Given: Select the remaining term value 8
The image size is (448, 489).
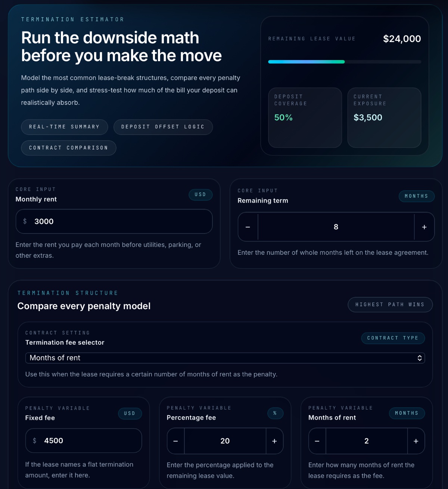Looking at the screenshot, I should [336, 227].
